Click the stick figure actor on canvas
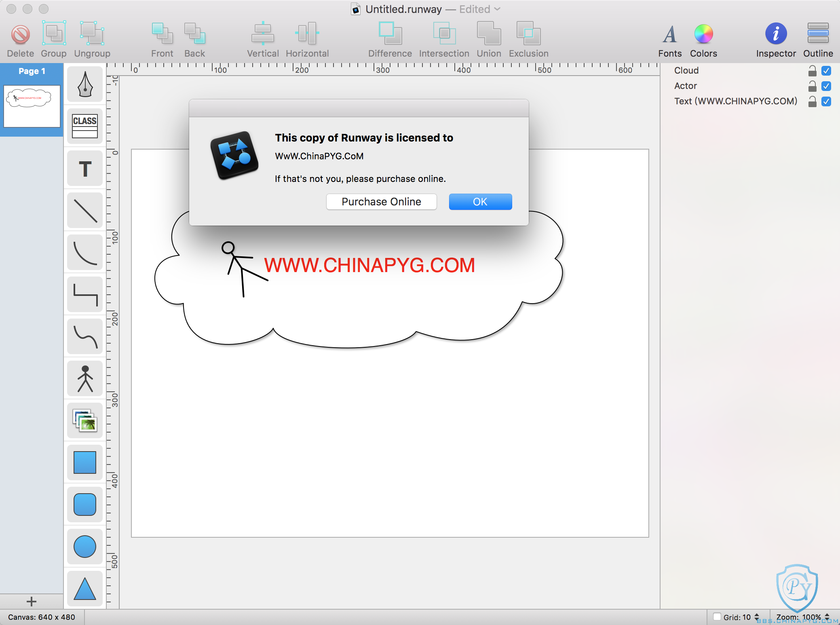The image size is (840, 625). tap(244, 269)
